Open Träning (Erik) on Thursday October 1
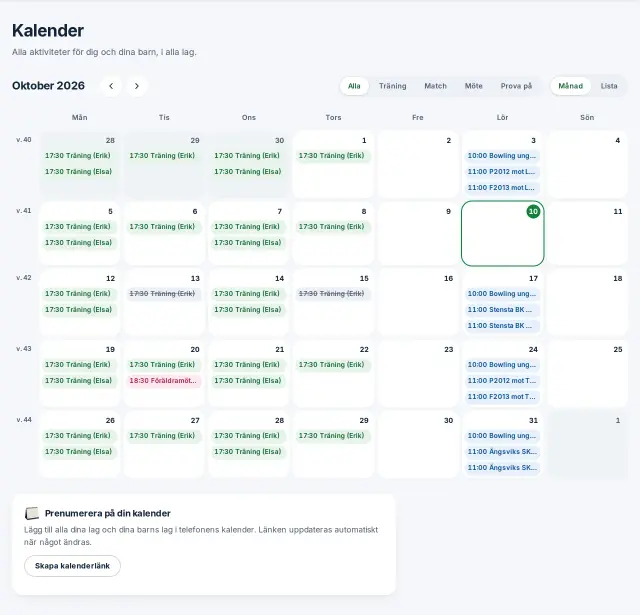Viewport: 640px width, 615px height. point(332,156)
